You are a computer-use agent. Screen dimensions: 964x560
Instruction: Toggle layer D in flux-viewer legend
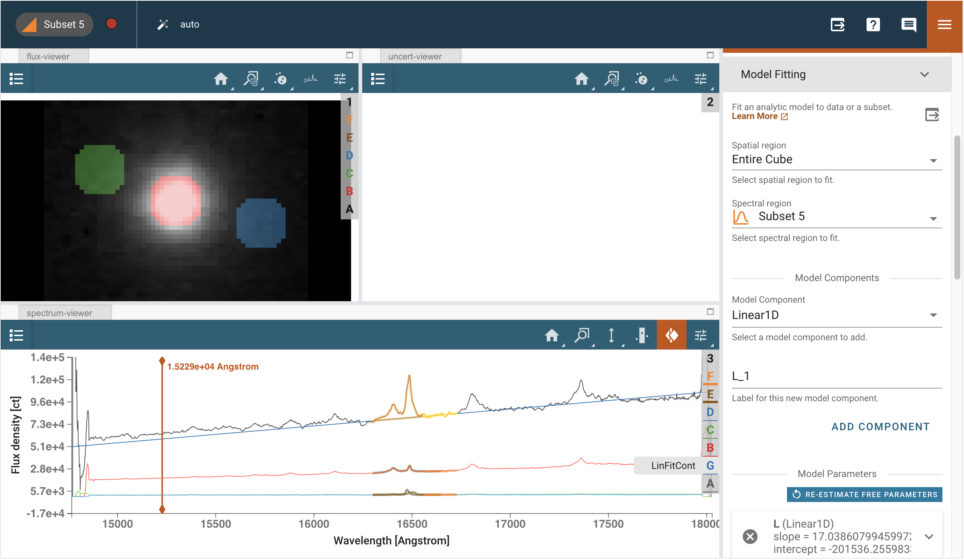pyautogui.click(x=349, y=156)
